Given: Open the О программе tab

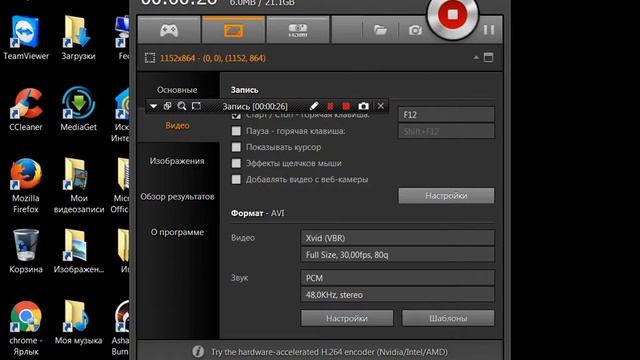Looking at the screenshot, I should click(177, 232).
